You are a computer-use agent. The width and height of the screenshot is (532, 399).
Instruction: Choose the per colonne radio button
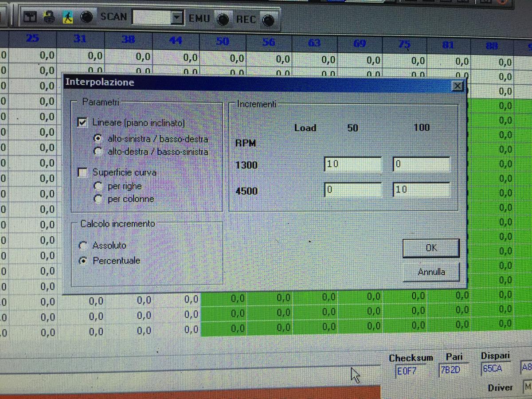[98, 199]
